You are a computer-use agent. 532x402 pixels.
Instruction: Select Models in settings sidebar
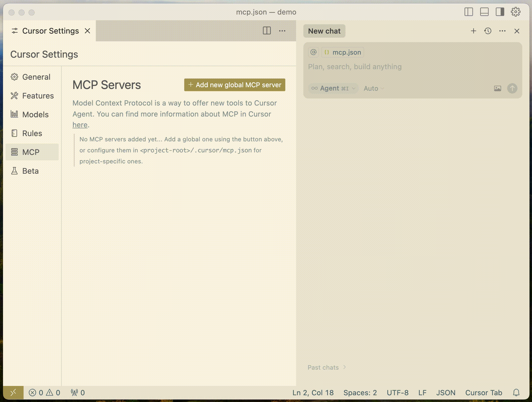coord(35,115)
